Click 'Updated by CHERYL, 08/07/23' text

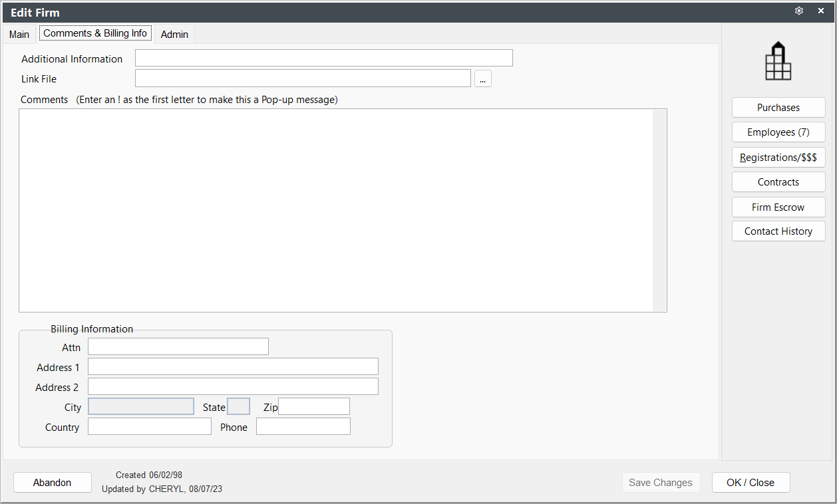[162, 489]
